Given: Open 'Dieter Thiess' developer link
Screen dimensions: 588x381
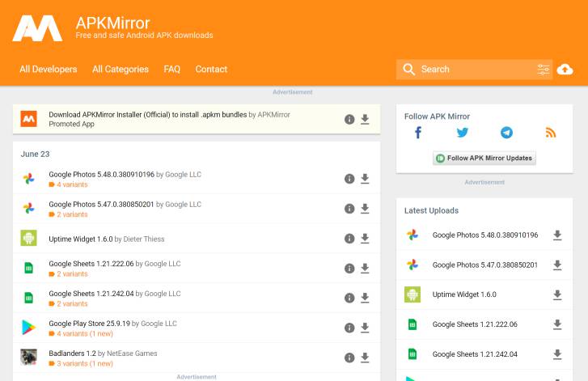Looking at the screenshot, I should point(144,239).
